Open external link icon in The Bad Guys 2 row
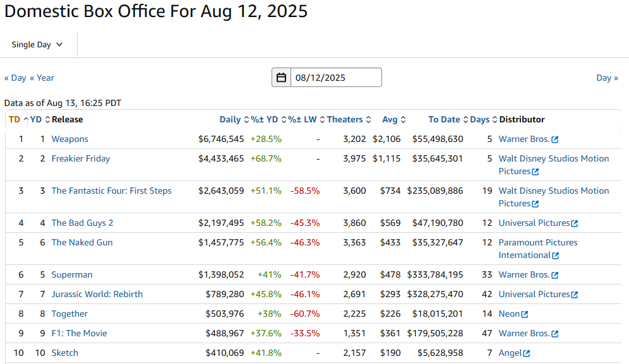This screenshot has width=629, height=364. pyautogui.click(x=575, y=223)
